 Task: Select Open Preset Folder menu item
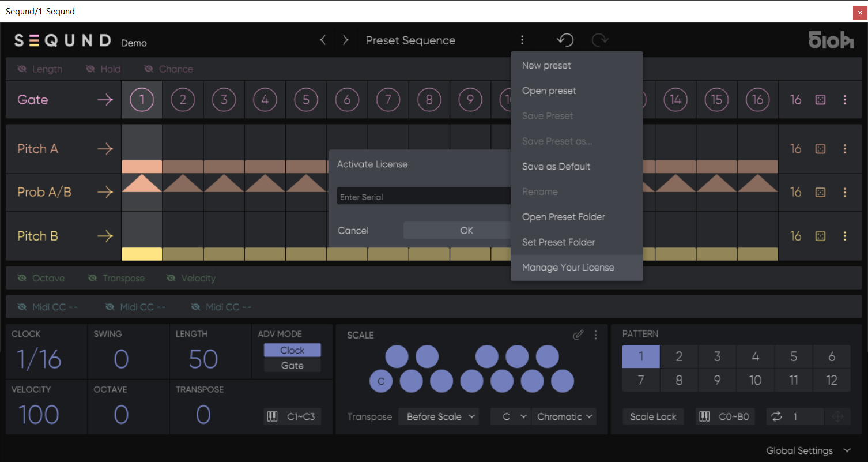click(563, 217)
